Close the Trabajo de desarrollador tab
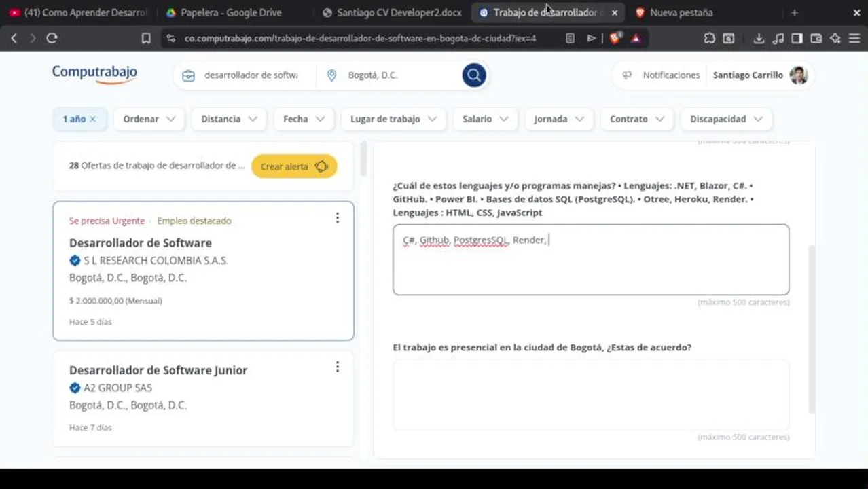Viewport: 868px width, 489px height. coord(615,12)
